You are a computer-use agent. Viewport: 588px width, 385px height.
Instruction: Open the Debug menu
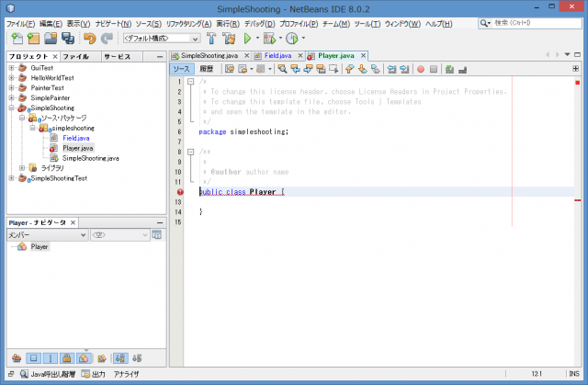pyautogui.click(x=259, y=24)
